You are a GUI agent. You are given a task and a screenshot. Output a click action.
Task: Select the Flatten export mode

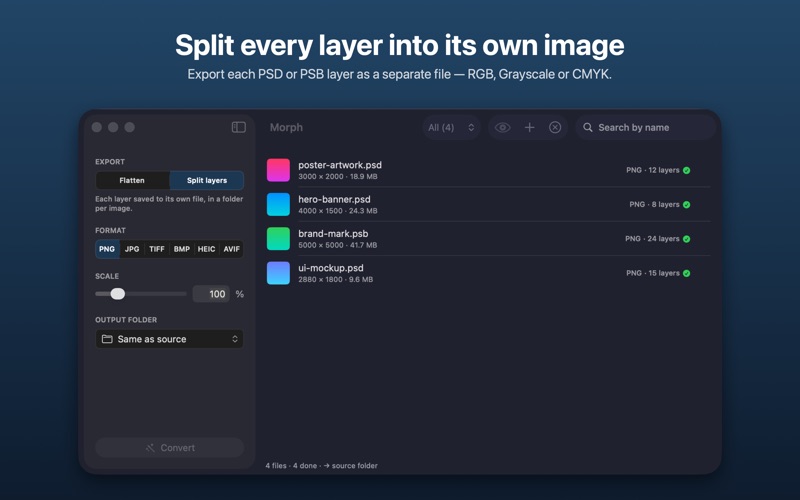(132, 180)
